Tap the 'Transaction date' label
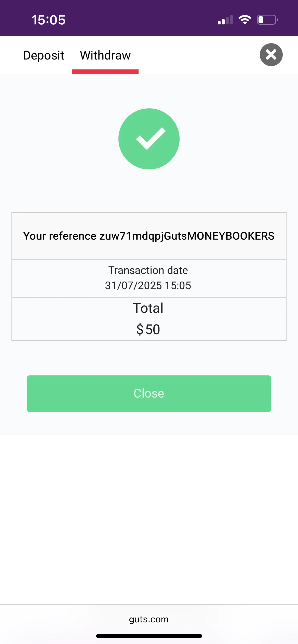Viewport: 298px width, 644px height. (x=148, y=270)
